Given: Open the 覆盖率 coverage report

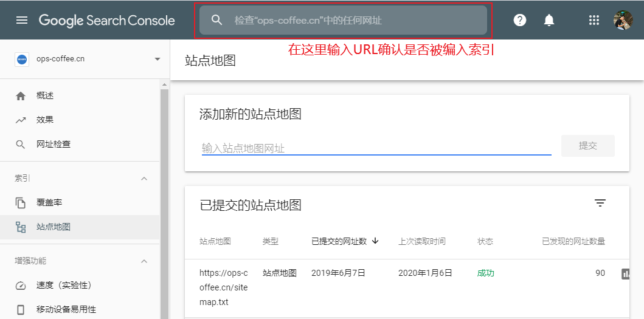Looking at the screenshot, I should coord(49,203).
